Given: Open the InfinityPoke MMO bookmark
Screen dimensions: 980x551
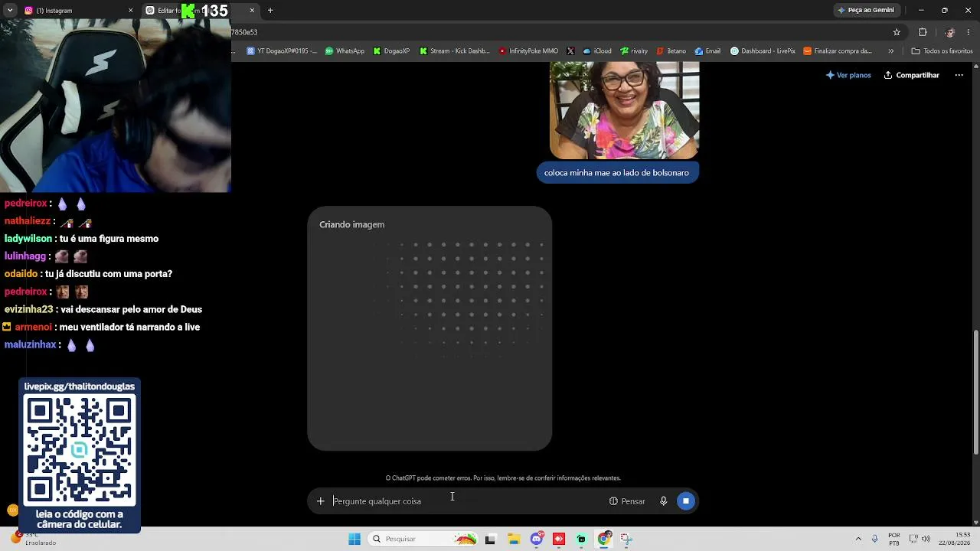Looking at the screenshot, I should pyautogui.click(x=528, y=51).
